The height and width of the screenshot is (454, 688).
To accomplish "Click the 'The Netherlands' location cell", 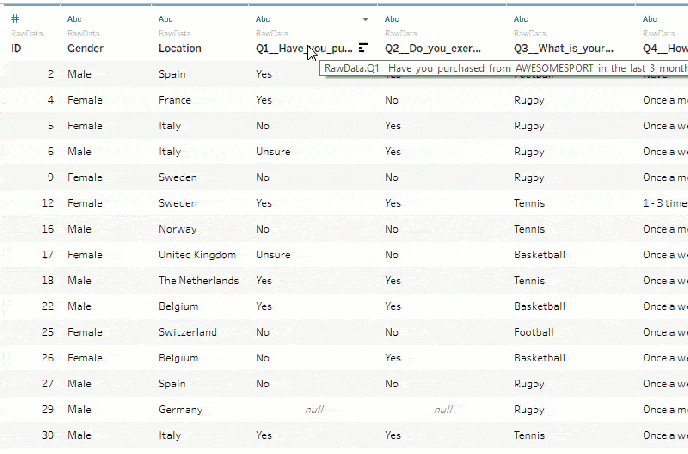I will [x=199, y=280].
